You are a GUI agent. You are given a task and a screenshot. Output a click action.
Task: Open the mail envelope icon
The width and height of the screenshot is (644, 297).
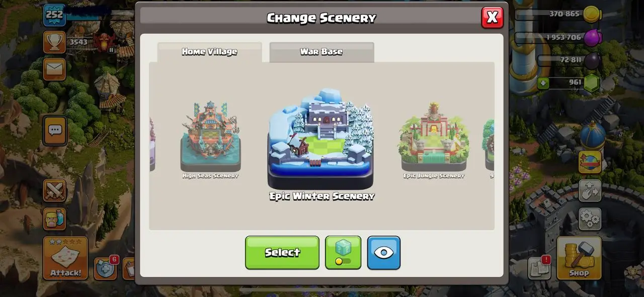click(54, 69)
